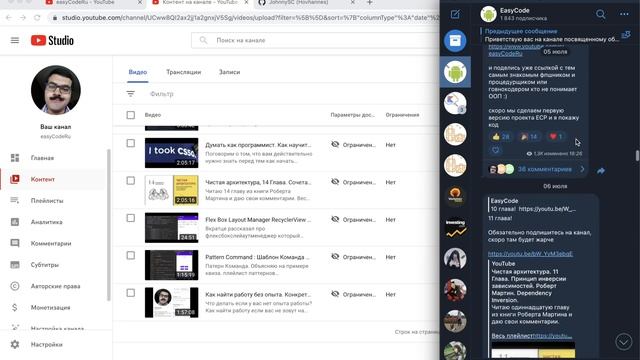Open Весь плейлист link in Telegram preview
640x360 pixels.
(x=531, y=336)
